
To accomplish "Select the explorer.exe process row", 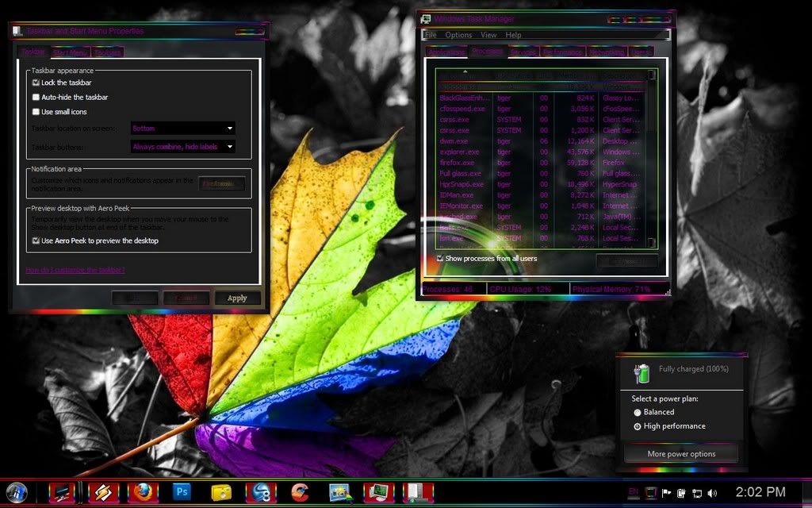I will (x=460, y=152).
